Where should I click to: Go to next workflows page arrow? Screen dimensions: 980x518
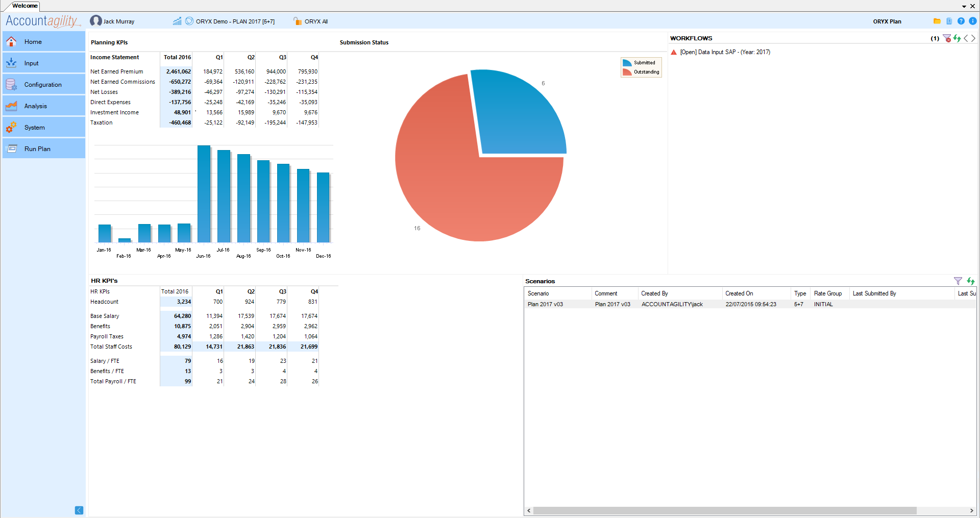(x=973, y=38)
